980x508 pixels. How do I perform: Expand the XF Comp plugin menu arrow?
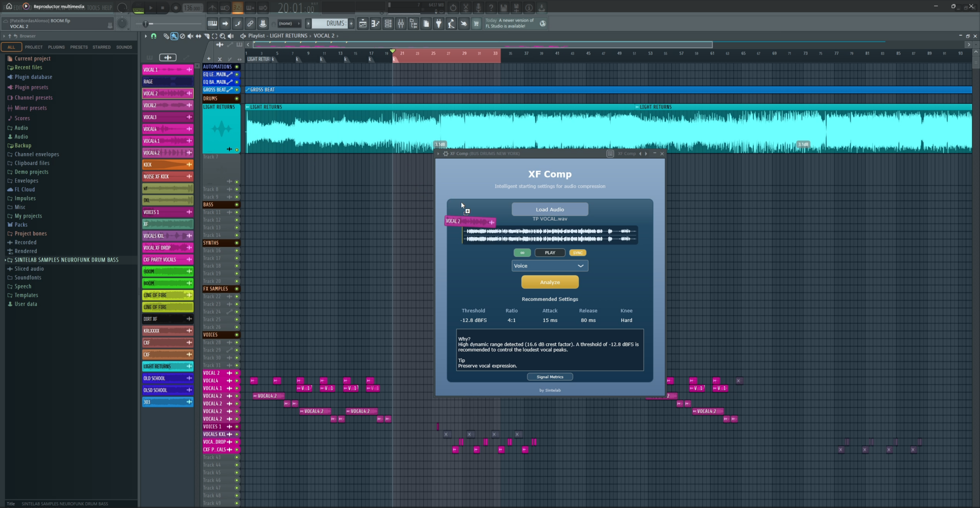click(x=439, y=154)
